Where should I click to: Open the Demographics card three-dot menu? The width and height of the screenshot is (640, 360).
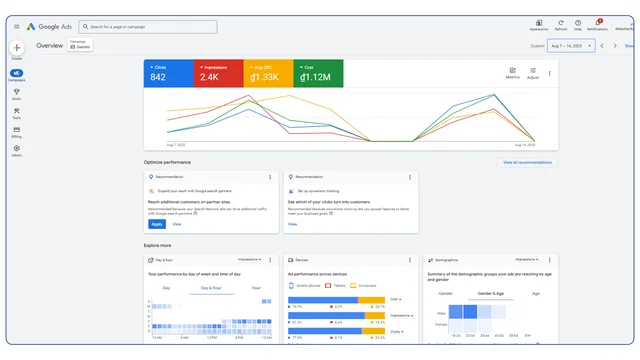pyautogui.click(x=549, y=260)
